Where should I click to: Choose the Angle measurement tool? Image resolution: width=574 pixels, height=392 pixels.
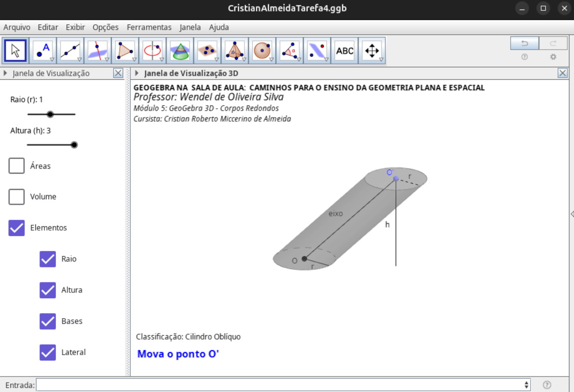click(x=289, y=51)
